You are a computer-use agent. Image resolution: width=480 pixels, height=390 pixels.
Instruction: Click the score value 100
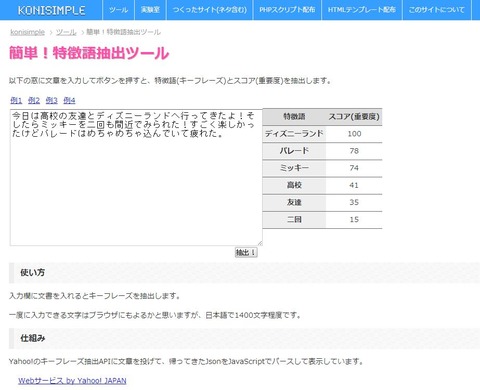click(x=354, y=134)
